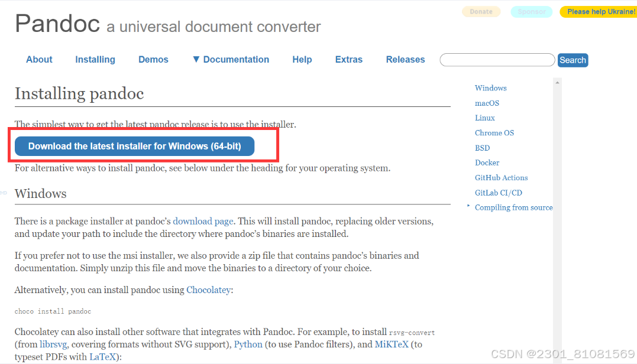
Task: Click the Please help Ukraine banner
Action: click(x=599, y=12)
